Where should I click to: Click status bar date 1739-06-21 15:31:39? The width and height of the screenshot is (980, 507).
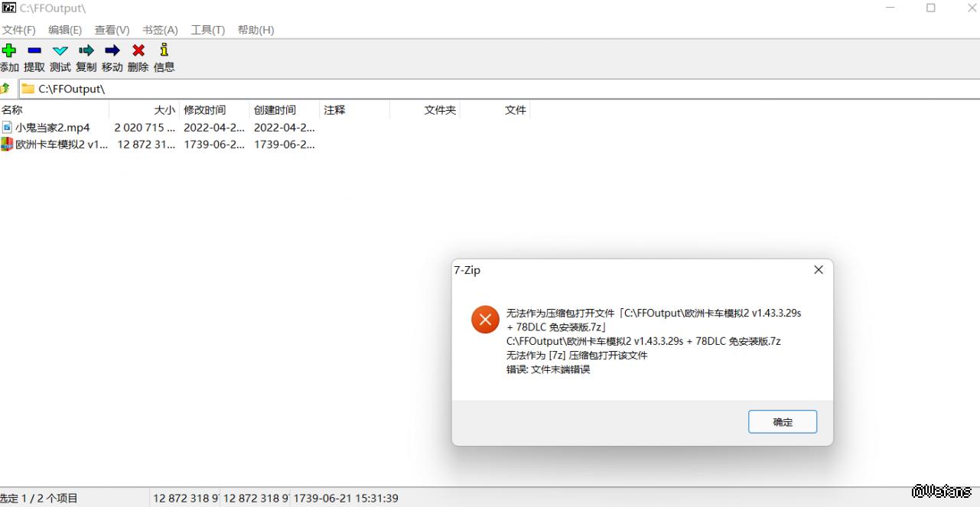coord(346,499)
